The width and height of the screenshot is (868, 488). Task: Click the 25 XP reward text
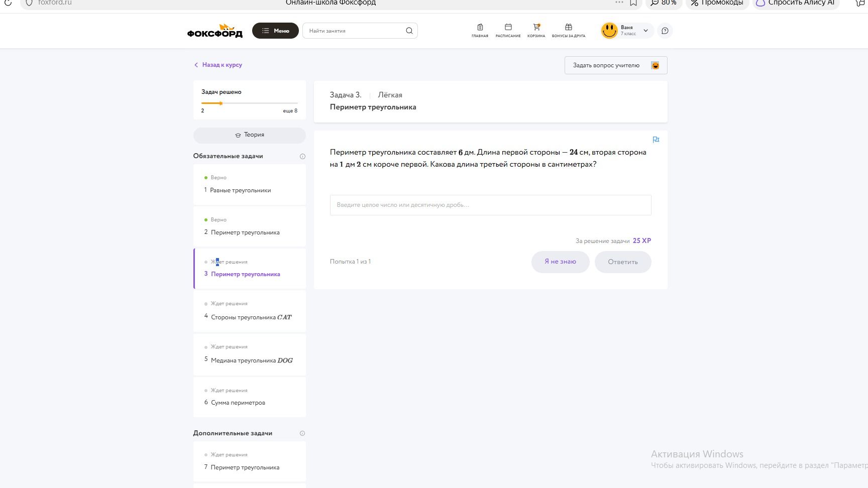pos(642,241)
